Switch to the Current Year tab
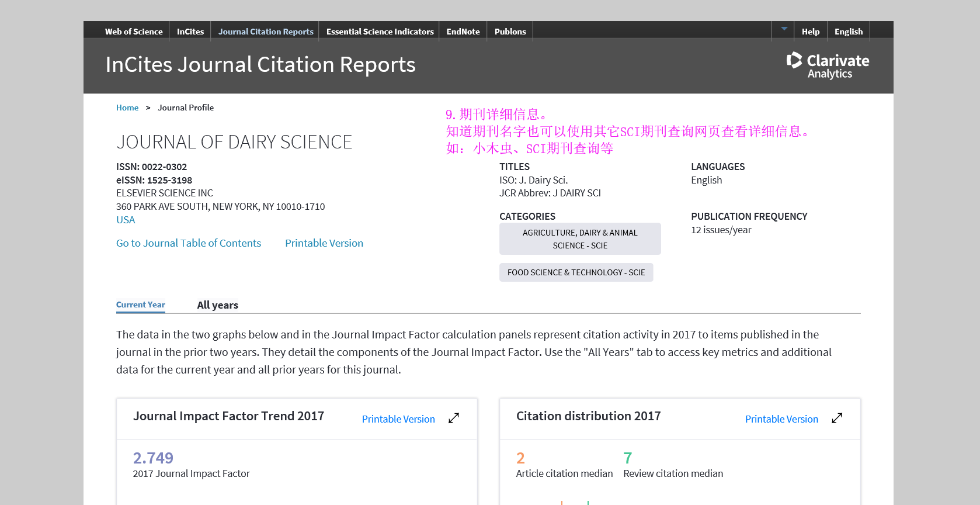980x505 pixels. click(x=141, y=305)
